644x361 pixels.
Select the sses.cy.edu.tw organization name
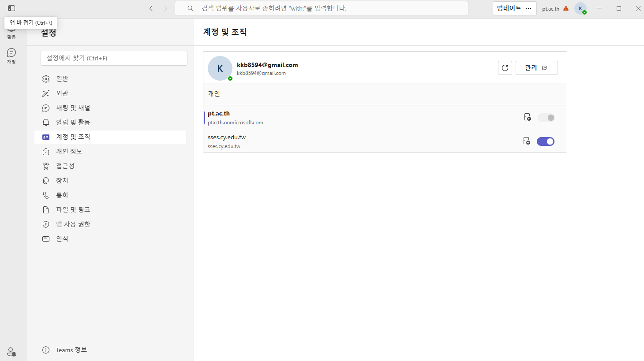[227, 138]
